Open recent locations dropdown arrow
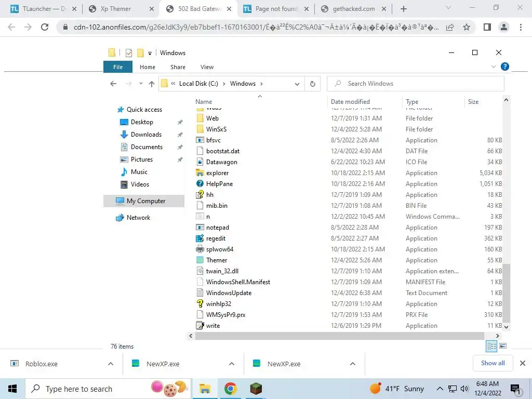 click(141, 84)
